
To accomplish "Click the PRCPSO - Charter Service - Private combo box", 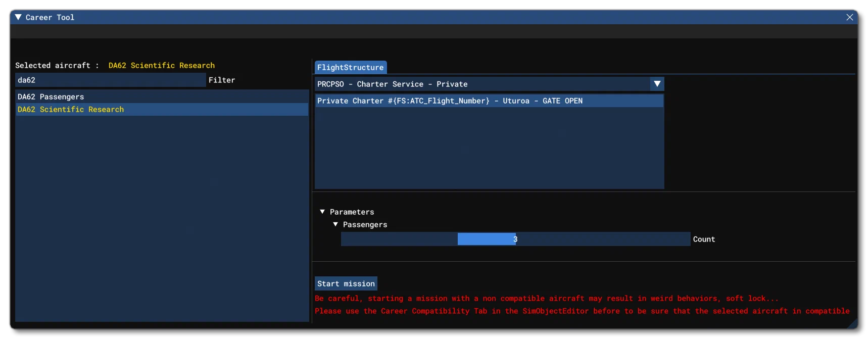I will tap(489, 84).
